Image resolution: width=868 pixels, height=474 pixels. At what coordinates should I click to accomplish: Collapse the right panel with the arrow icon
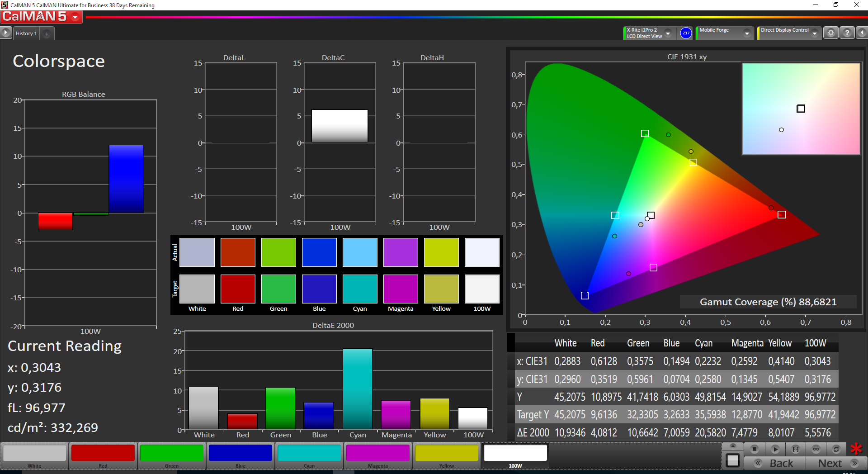coord(862,33)
